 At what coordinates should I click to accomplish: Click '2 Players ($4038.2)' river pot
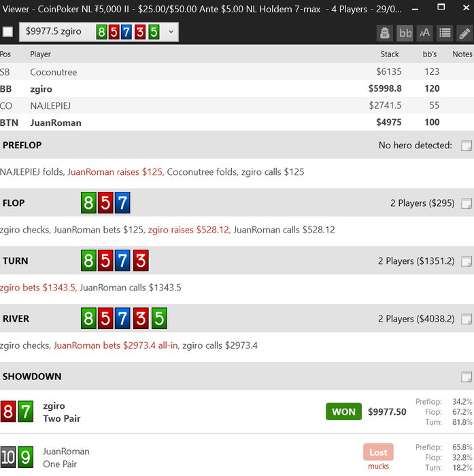pos(416,319)
